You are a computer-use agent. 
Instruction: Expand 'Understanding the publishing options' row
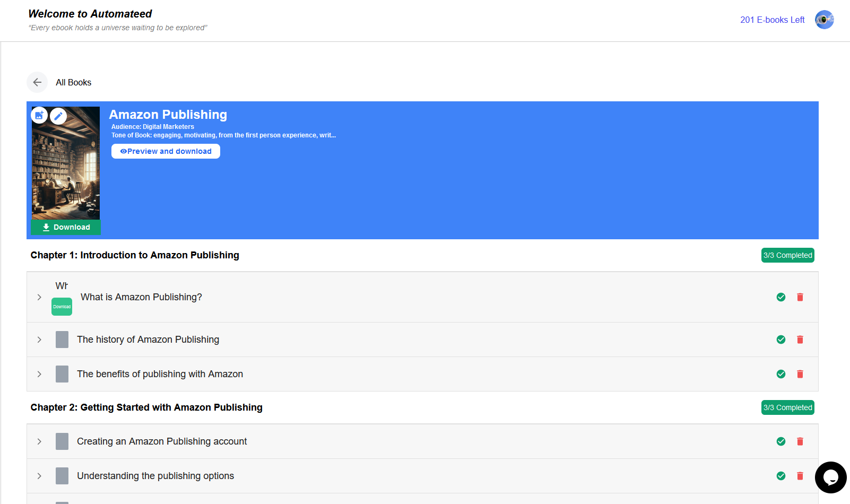tap(39, 476)
